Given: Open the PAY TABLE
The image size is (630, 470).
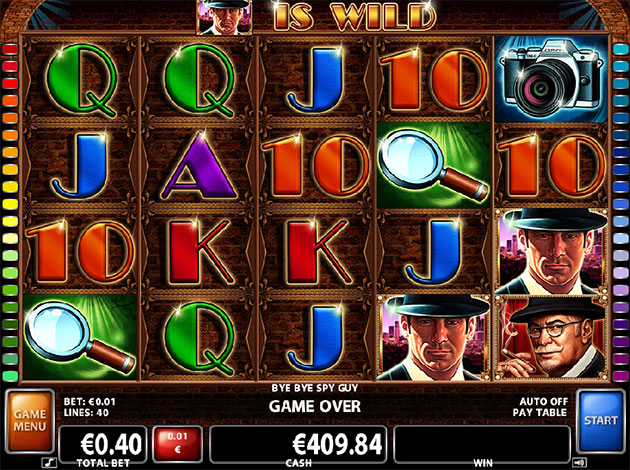Looking at the screenshot, I should [540, 412].
